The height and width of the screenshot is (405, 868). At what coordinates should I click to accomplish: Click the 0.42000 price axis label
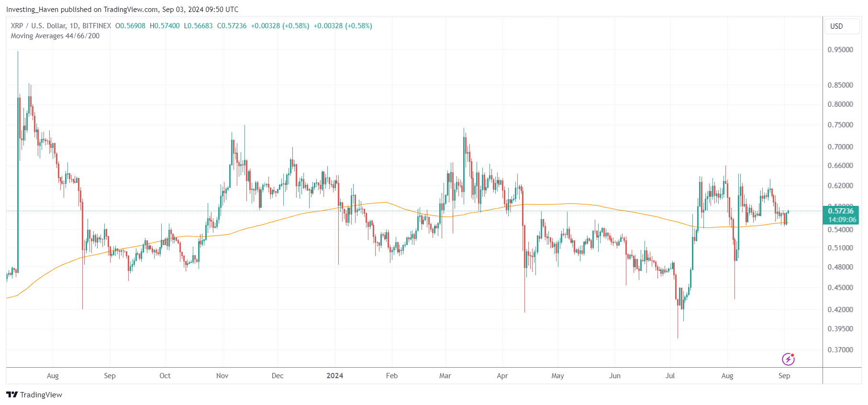coord(840,310)
